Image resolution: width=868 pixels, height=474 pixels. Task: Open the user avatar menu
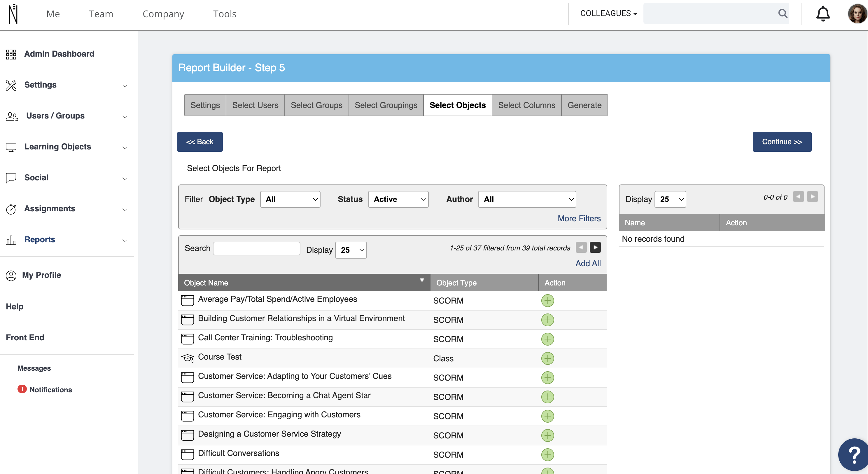[857, 14]
